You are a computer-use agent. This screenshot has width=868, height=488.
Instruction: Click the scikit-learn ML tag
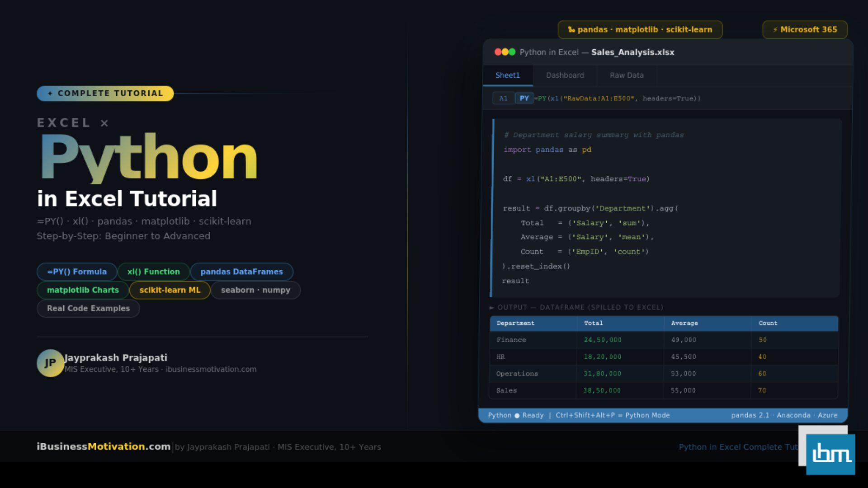(170, 290)
